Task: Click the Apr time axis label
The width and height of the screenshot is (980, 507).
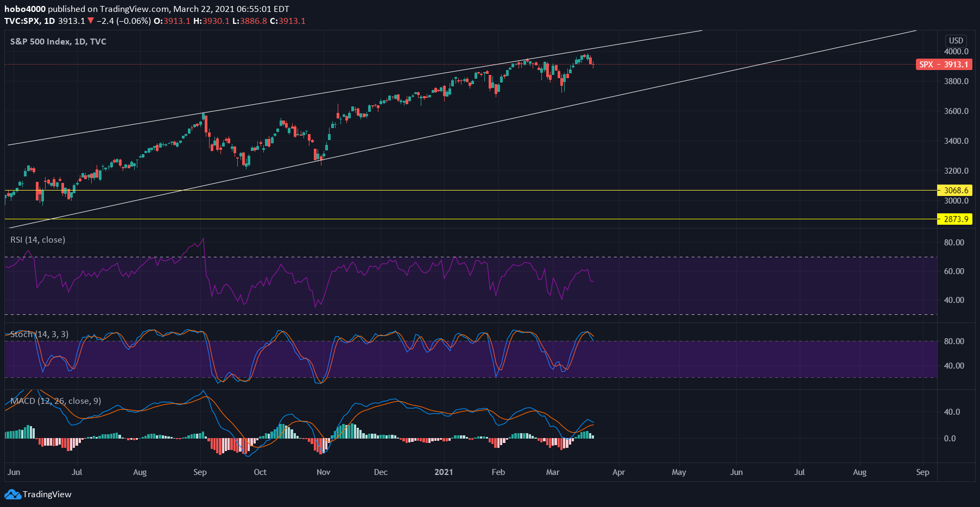Action: coord(618,472)
